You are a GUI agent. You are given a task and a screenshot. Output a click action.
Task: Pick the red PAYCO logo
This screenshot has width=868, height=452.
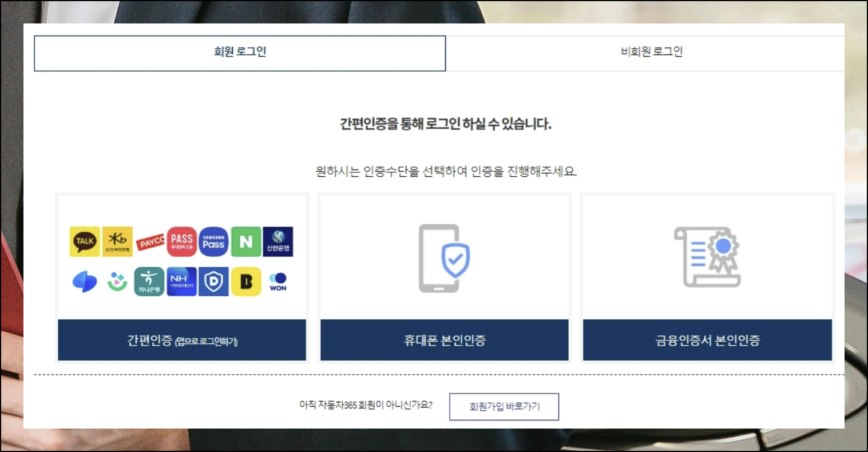(151, 242)
